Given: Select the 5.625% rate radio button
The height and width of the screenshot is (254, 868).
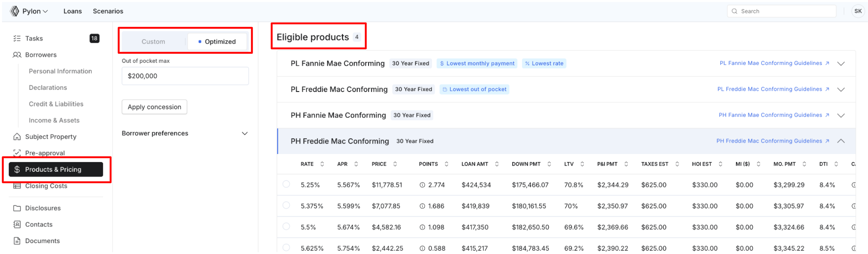Looking at the screenshot, I should (286, 248).
